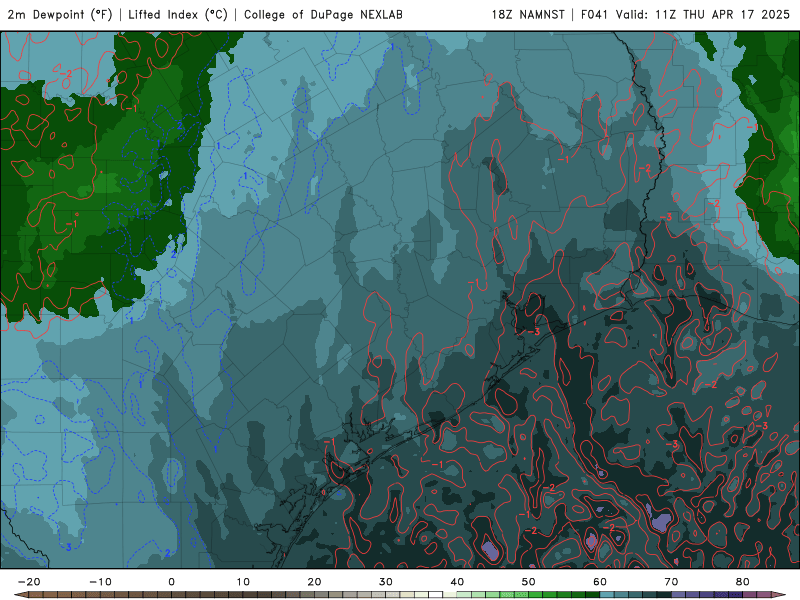Click the '0' label on the color scale
Screen dimensions: 800x600
click(171, 582)
